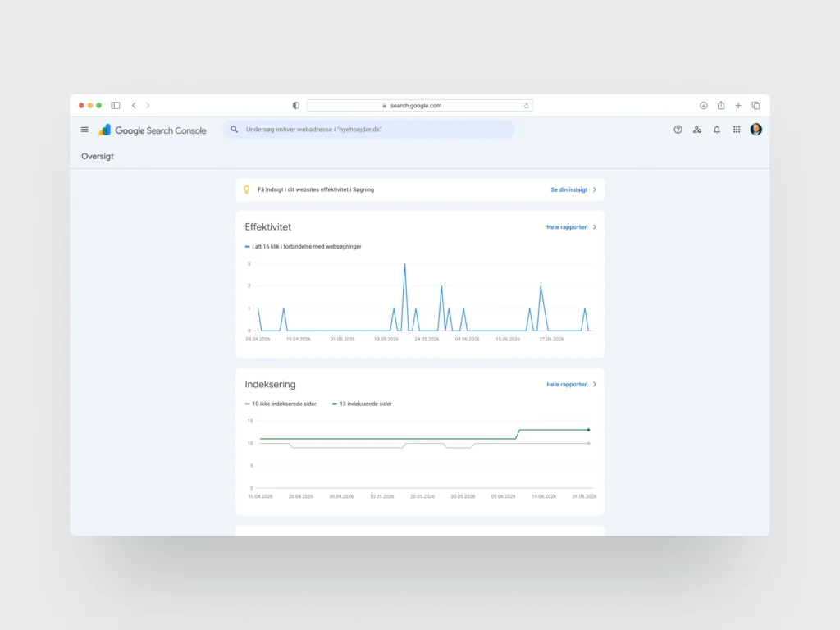Click the tallest peak in clicks chart

404,264
